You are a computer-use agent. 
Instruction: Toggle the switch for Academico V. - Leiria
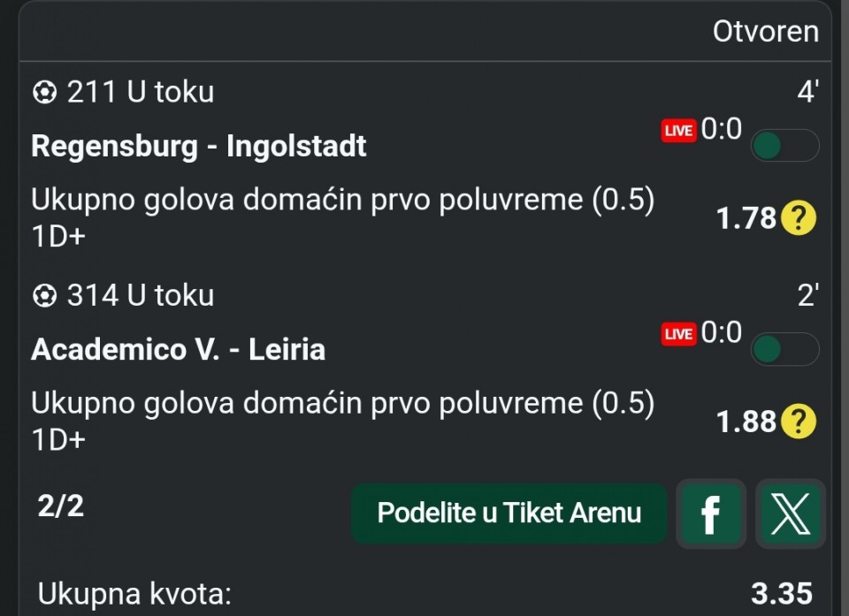[x=784, y=349]
